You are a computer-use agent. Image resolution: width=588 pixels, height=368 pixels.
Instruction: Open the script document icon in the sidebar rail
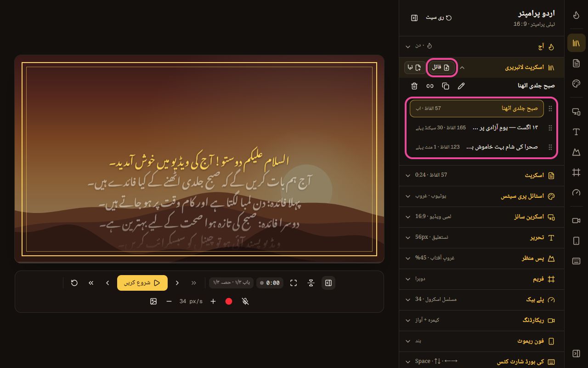[576, 63]
